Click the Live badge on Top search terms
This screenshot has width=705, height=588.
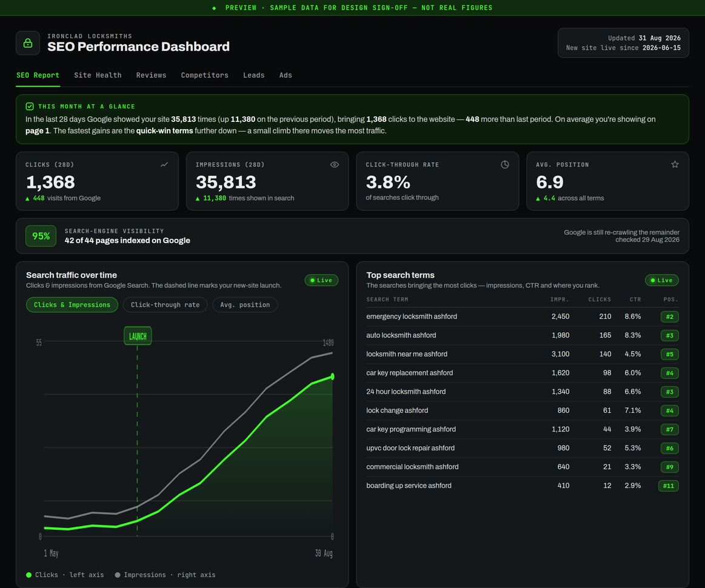661,280
